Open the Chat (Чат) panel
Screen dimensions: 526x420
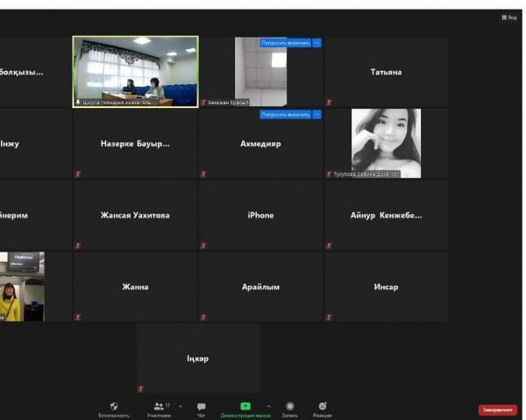click(x=202, y=407)
